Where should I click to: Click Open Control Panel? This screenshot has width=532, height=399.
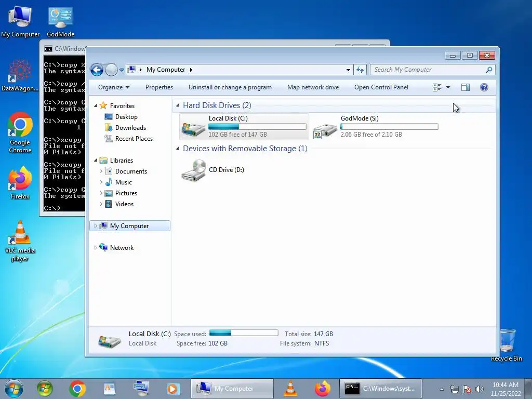pos(381,87)
